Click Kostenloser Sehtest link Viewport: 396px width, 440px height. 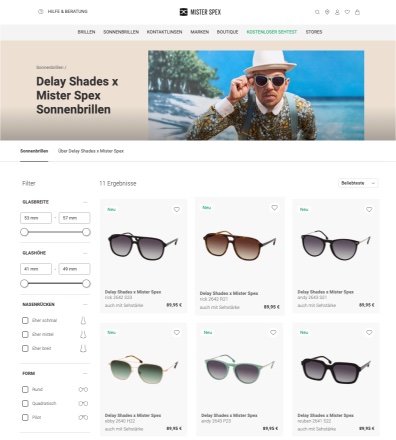(272, 32)
